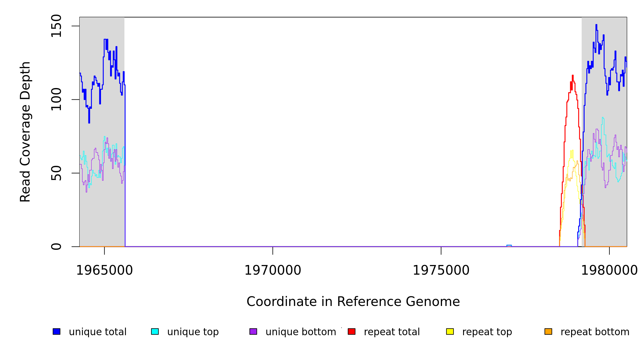Image resolution: width=644 pixels, height=351 pixels.
Task: Click the peak of the red repeat total curve
Action: pos(573,75)
